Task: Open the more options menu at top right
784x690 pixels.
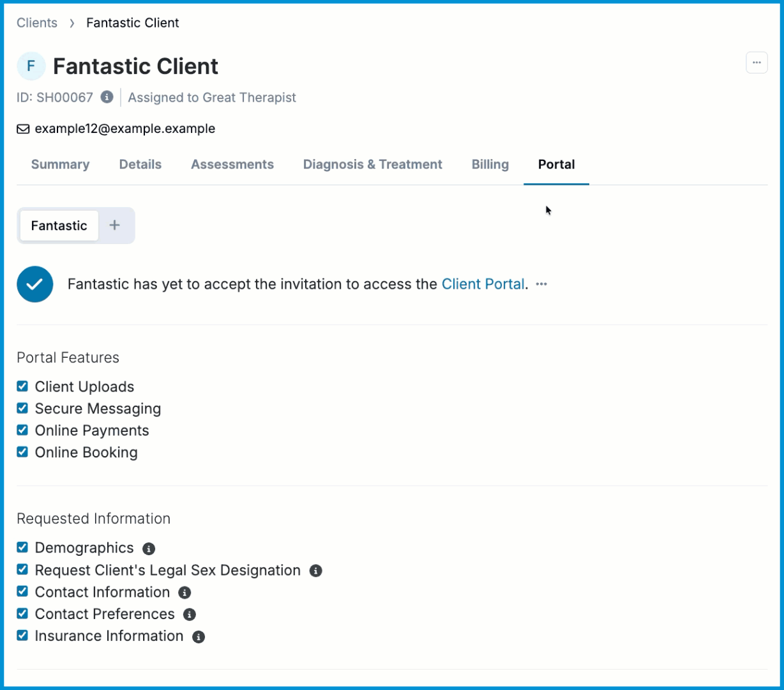Action: (757, 63)
